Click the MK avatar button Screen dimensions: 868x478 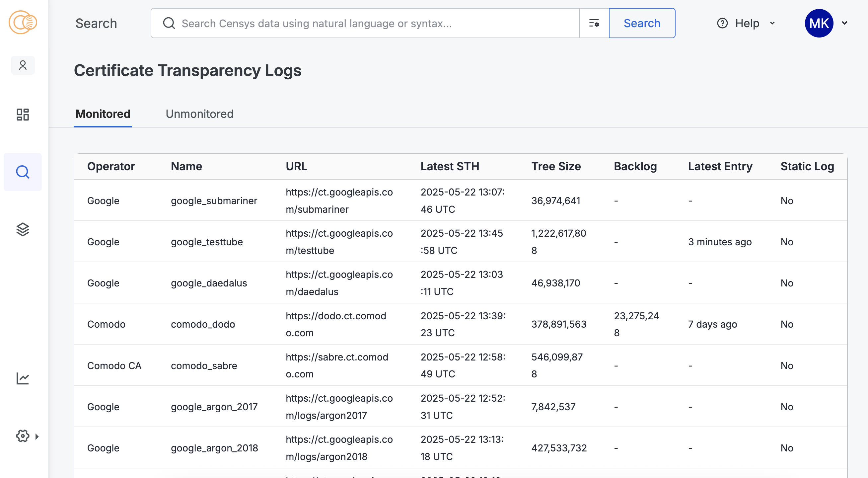pyautogui.click(x=819, y=23)
